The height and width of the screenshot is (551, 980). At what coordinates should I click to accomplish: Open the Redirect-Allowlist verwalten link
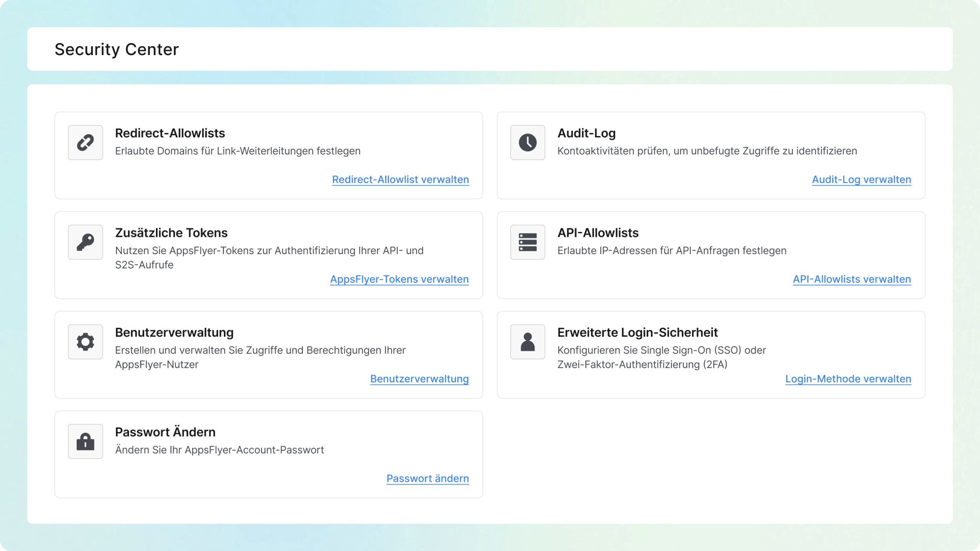(400, 179)
